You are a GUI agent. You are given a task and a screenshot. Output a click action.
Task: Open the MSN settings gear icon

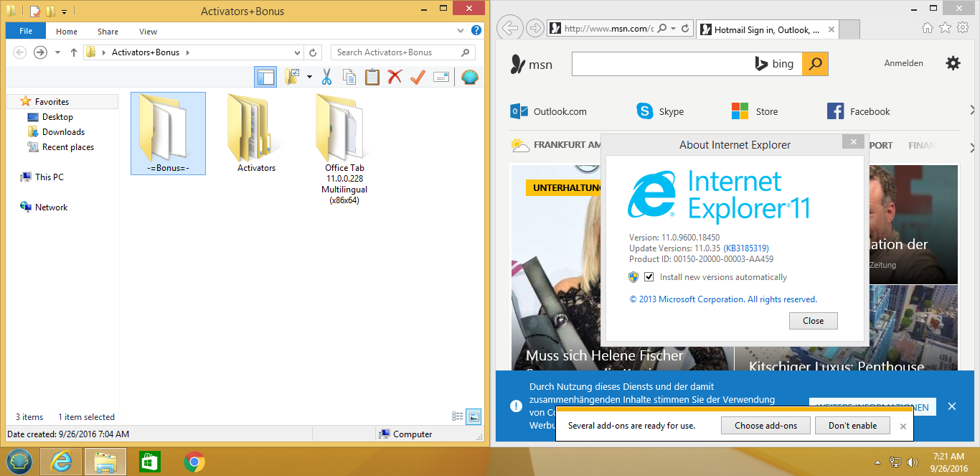[x=953, y=63]
